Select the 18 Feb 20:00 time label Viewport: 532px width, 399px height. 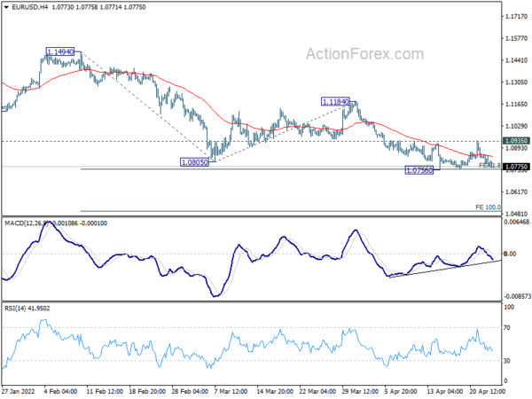click(147, 391)
